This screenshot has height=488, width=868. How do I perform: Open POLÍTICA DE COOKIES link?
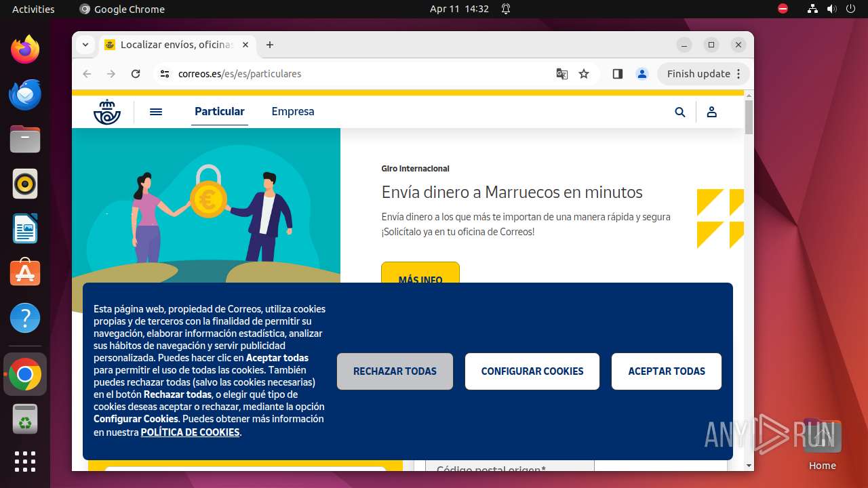coord(190,432)
